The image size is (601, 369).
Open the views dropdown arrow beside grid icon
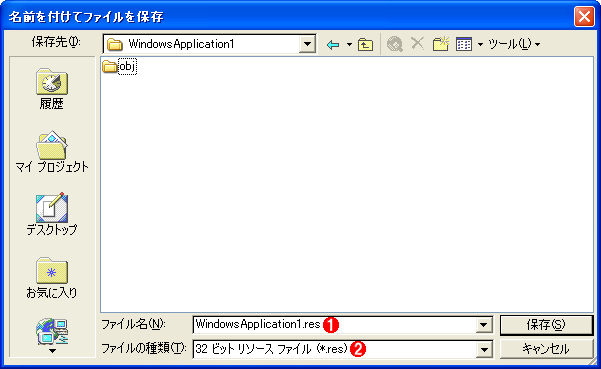coord(480,45)
